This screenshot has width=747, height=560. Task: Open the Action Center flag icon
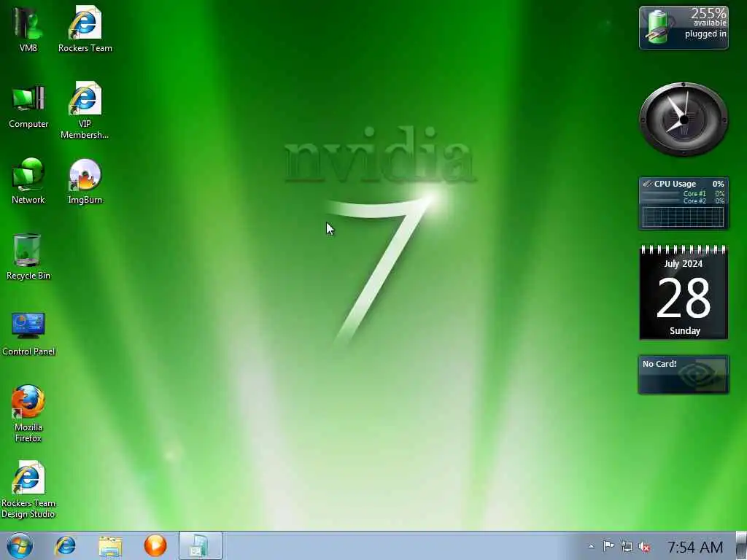[608, 547]
